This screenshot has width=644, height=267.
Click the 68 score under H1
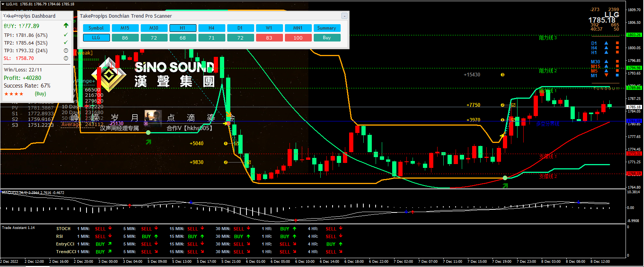(x=183, y=38)
